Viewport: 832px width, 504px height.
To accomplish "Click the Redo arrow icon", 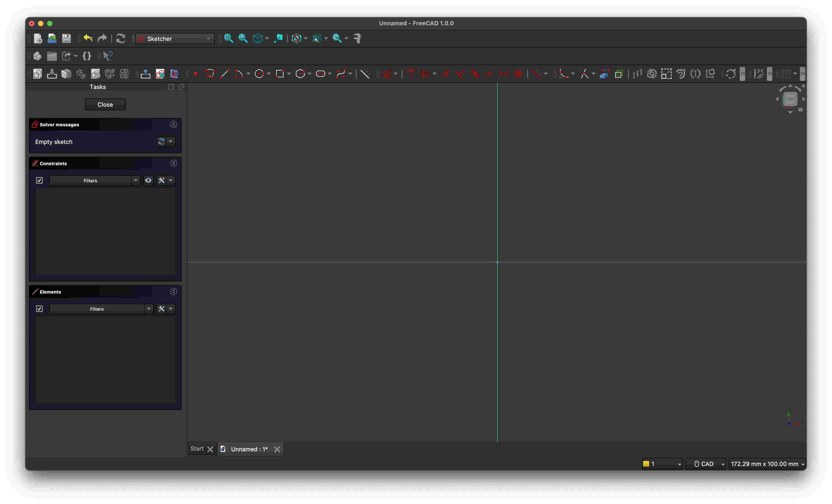I will point(102,38).
